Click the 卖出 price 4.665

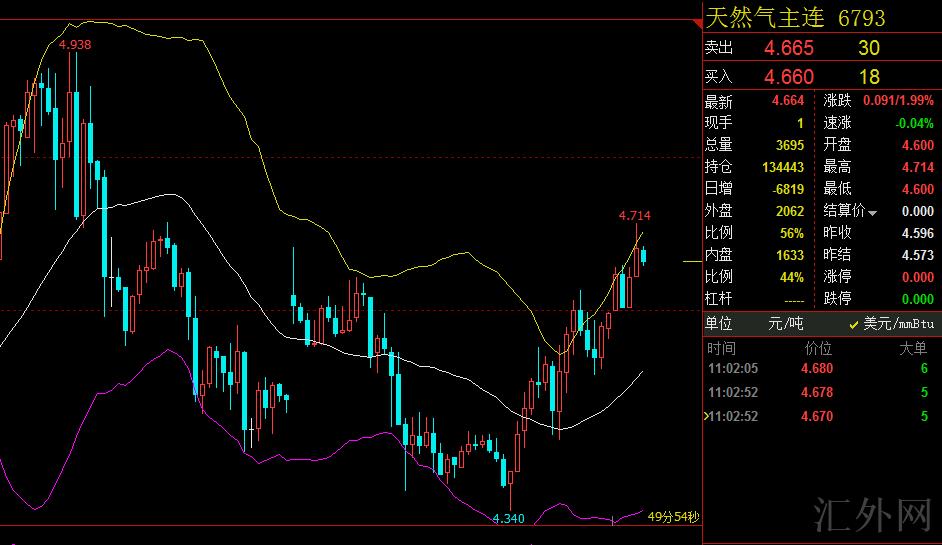789,48
